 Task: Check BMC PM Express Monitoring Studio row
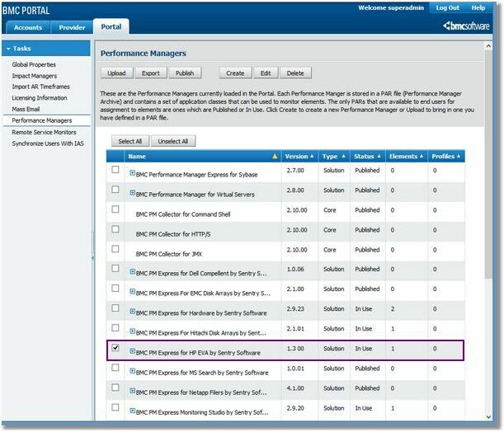coord(115,407)
